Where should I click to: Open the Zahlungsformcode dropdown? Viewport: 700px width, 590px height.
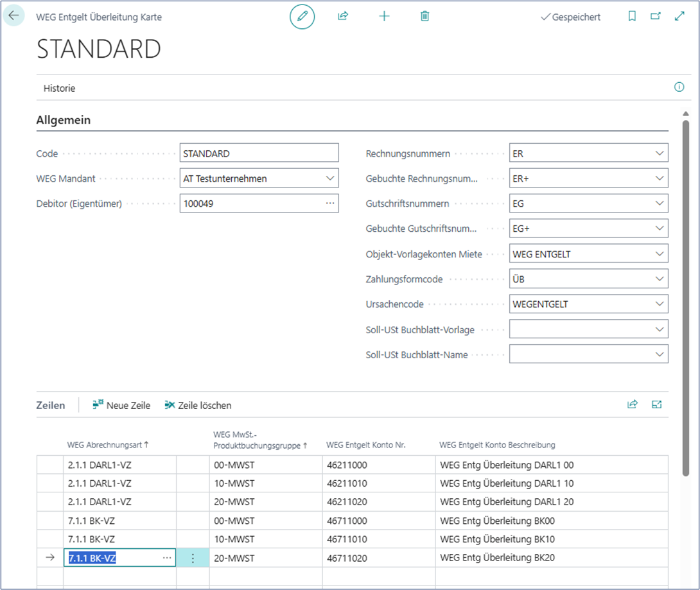pos(660,279)
